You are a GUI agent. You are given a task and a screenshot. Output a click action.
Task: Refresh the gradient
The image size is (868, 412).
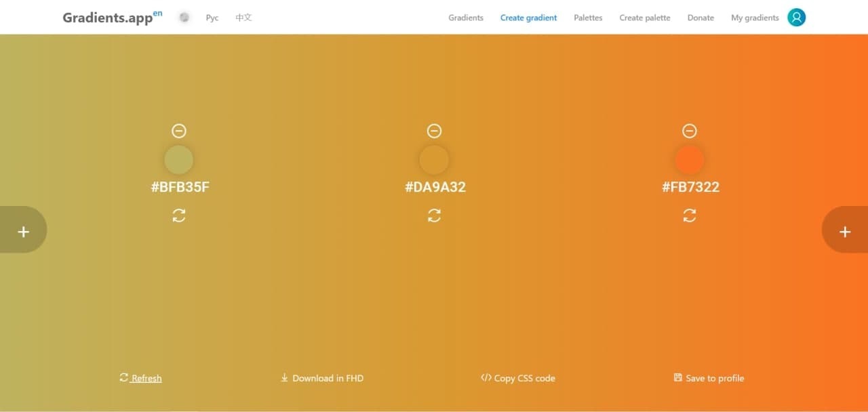click(140, 378)
